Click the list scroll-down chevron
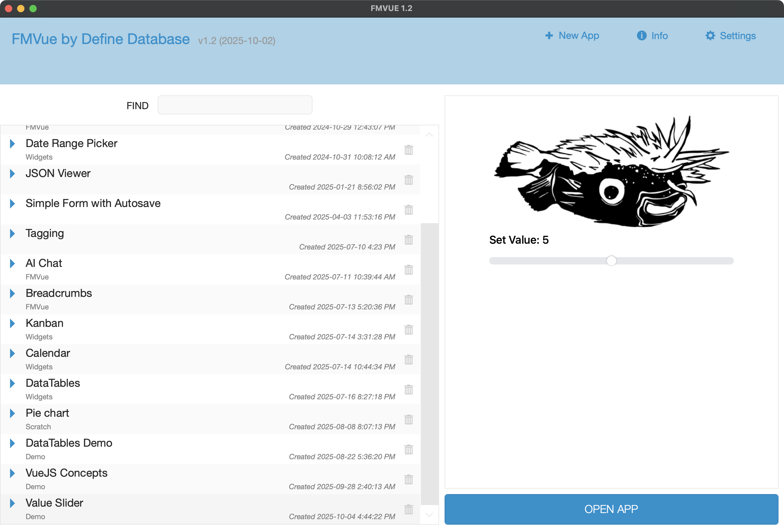This screenshot has height=532, width=784. pos(429,515)
